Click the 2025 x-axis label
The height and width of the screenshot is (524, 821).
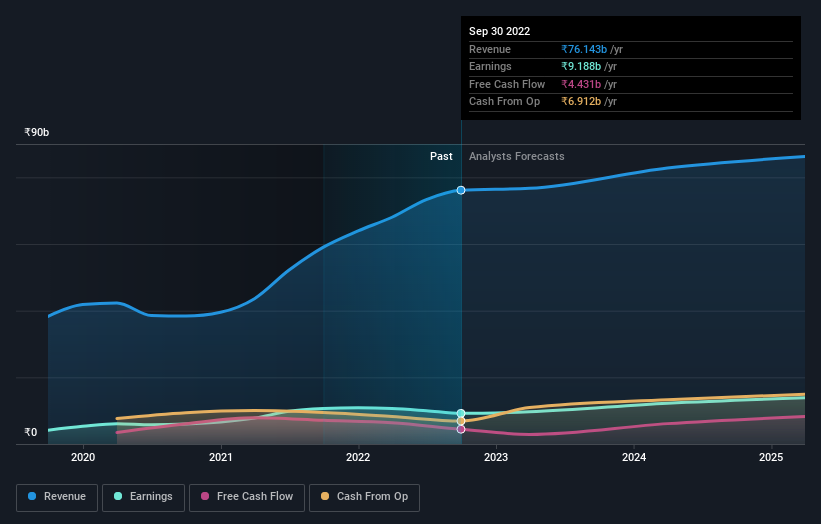771,458
